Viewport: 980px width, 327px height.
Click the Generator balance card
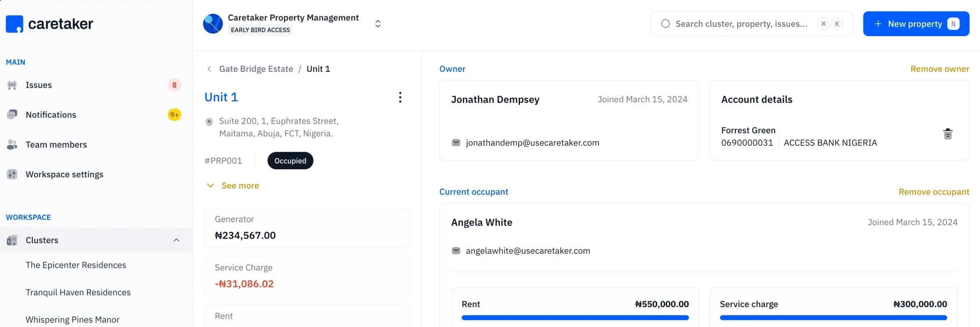pyautogui.click(x=307, y=228)
